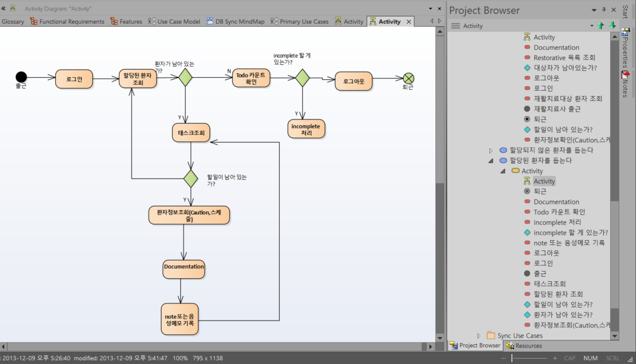
Task: Select the 퇴근 flow final node
Action: [x=408, y=78]
